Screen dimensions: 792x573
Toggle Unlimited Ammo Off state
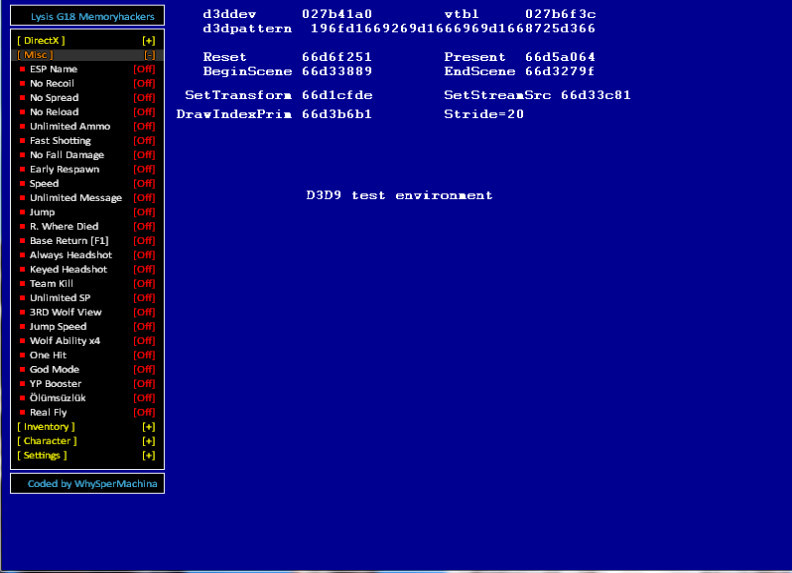(x=144, y=126)
